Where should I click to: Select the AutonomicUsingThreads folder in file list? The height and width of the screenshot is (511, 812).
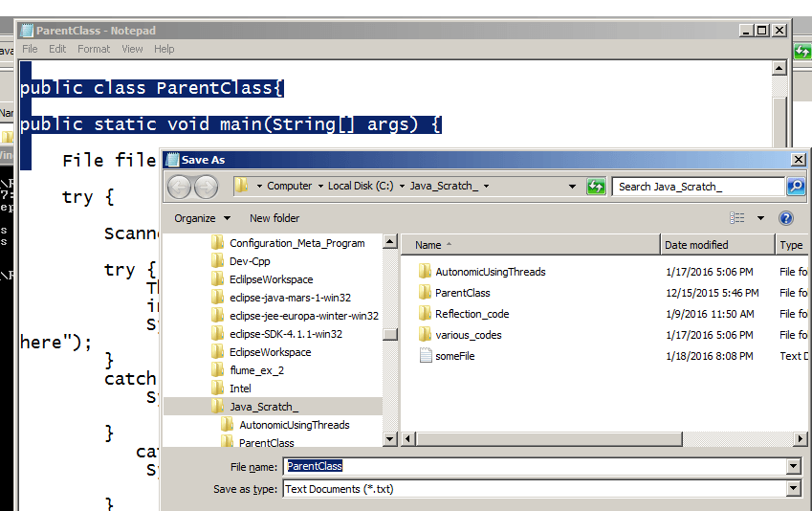pos(490,272)
